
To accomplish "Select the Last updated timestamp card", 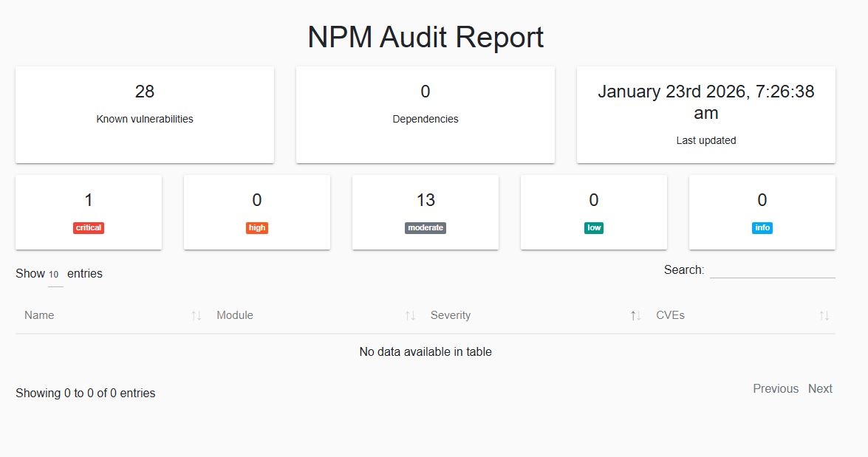I will coord(706,114).
